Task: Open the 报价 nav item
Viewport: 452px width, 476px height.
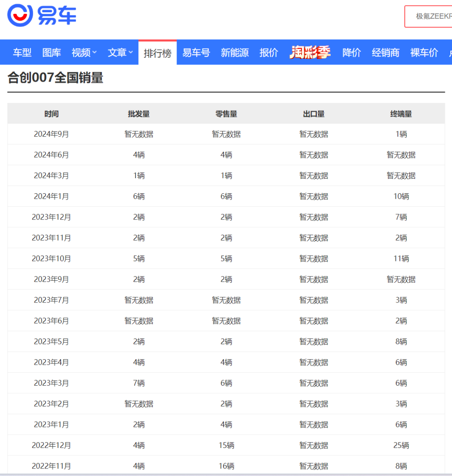Action: (269, 53)
